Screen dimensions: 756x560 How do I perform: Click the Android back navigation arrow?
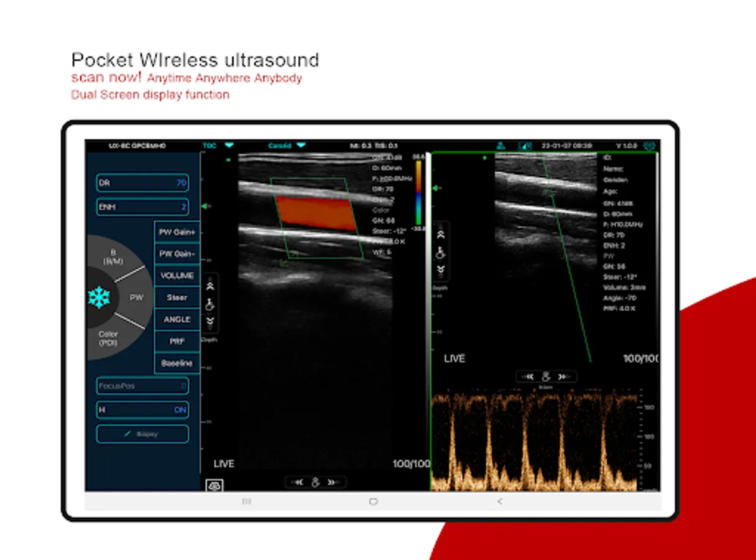[x=500, y=502]
